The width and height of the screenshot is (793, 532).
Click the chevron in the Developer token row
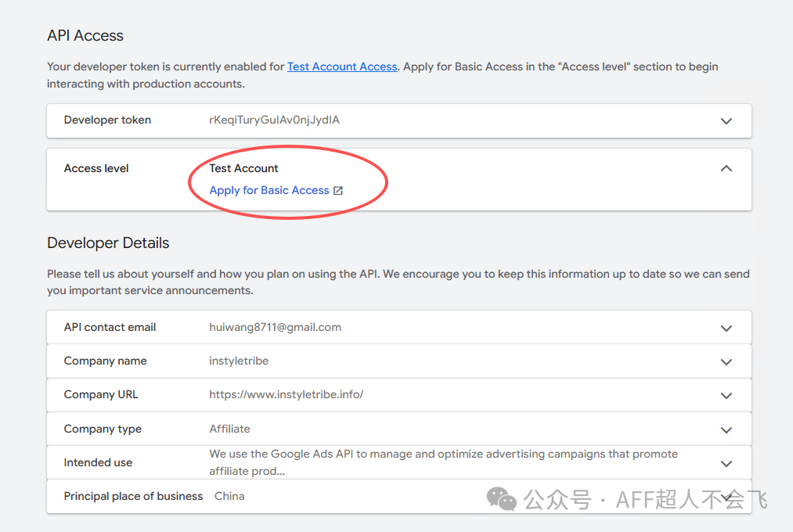[x=726, y=121]
